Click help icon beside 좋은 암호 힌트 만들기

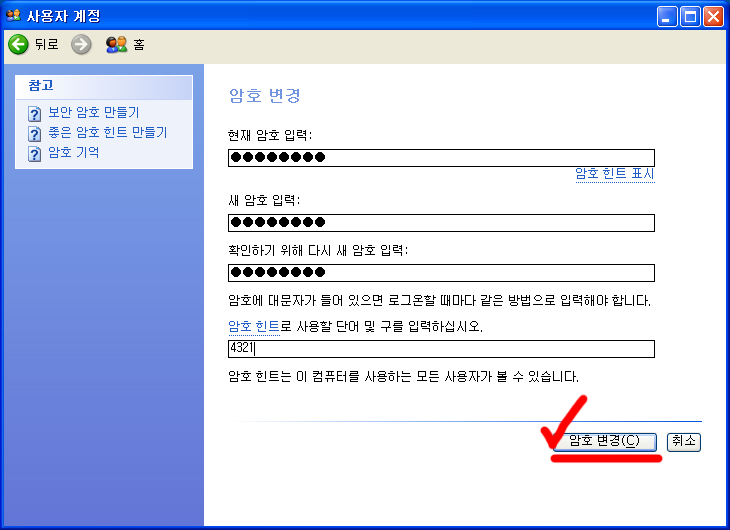point(35,133)
